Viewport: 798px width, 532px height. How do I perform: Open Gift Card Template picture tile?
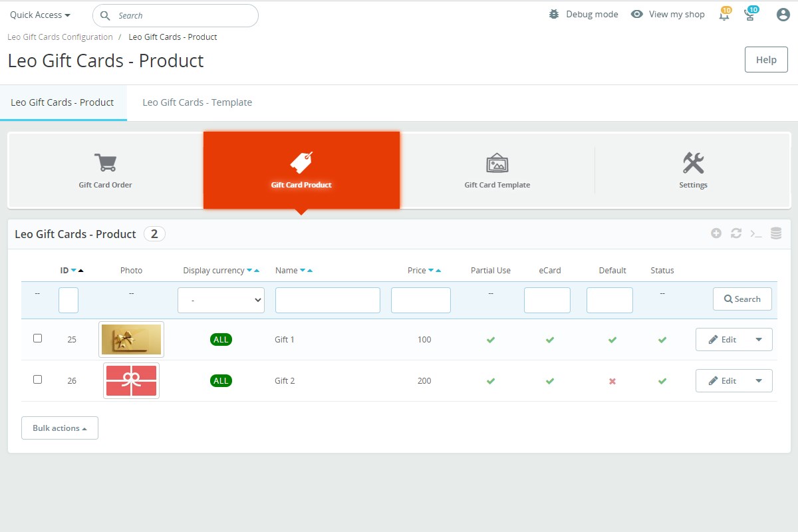(497, 170)
